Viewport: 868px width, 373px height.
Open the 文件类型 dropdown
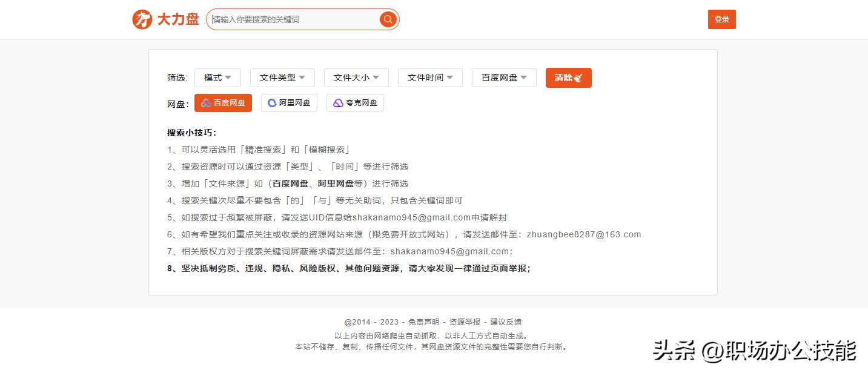tap(282, 77)
